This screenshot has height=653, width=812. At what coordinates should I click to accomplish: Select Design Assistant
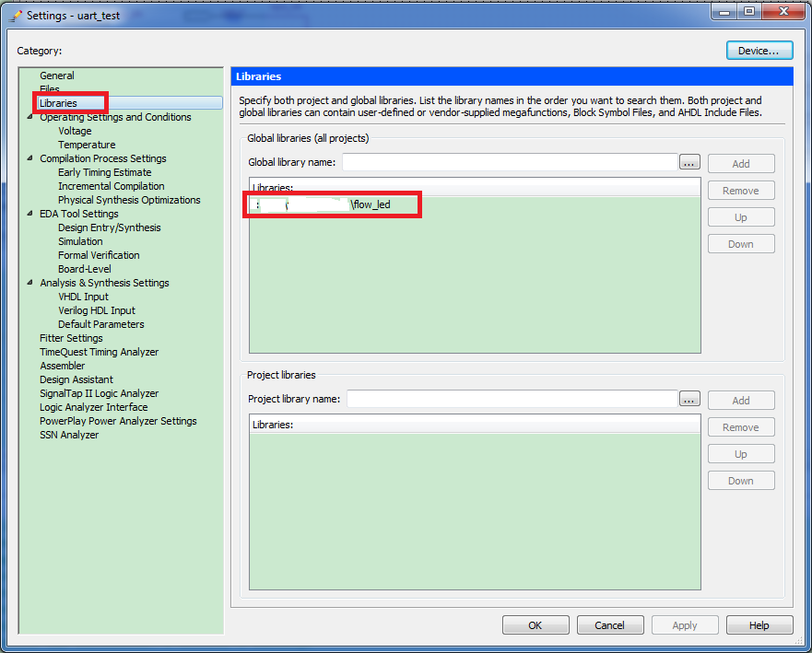(x=76, y=379)
